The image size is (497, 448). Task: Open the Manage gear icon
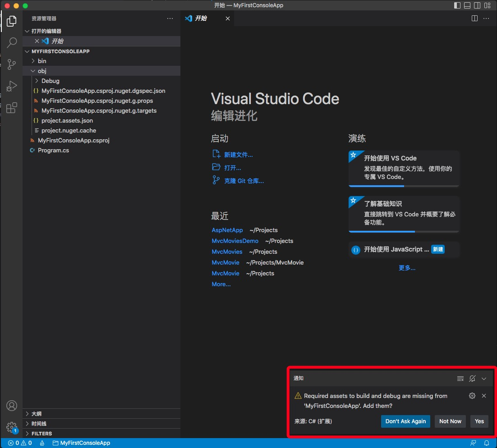[12, 427]
